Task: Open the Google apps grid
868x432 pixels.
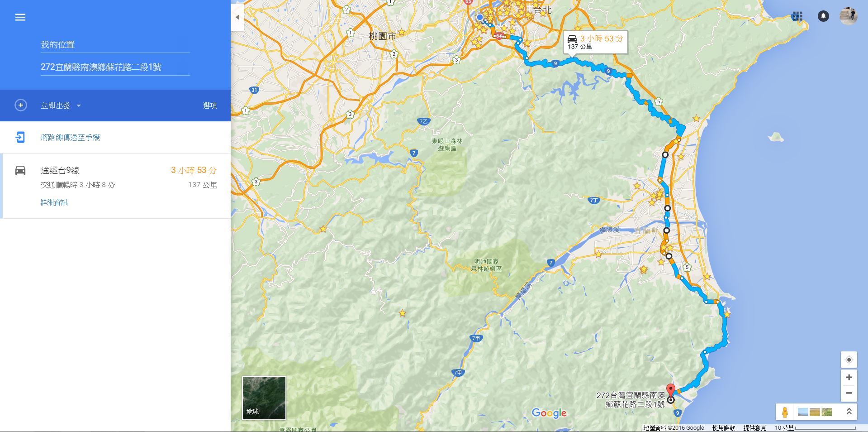Action: (x=797, y=17)
